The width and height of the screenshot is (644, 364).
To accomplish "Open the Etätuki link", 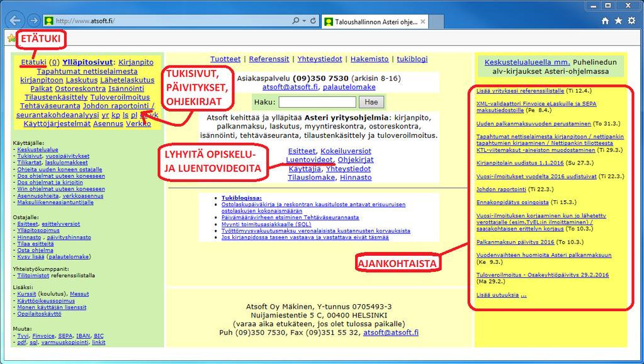I will [33, 62].
